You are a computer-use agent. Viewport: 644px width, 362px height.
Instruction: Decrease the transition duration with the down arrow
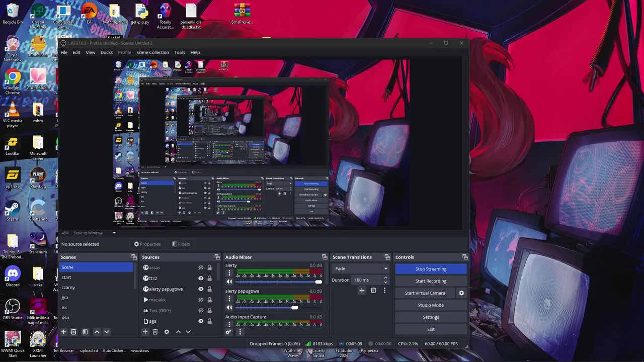tap(385, 282)
